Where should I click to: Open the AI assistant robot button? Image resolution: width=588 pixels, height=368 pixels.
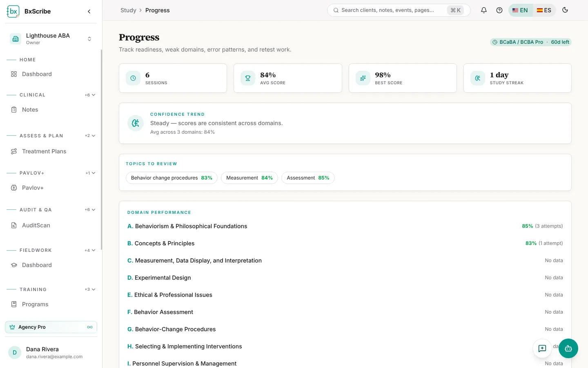point(568,348)
